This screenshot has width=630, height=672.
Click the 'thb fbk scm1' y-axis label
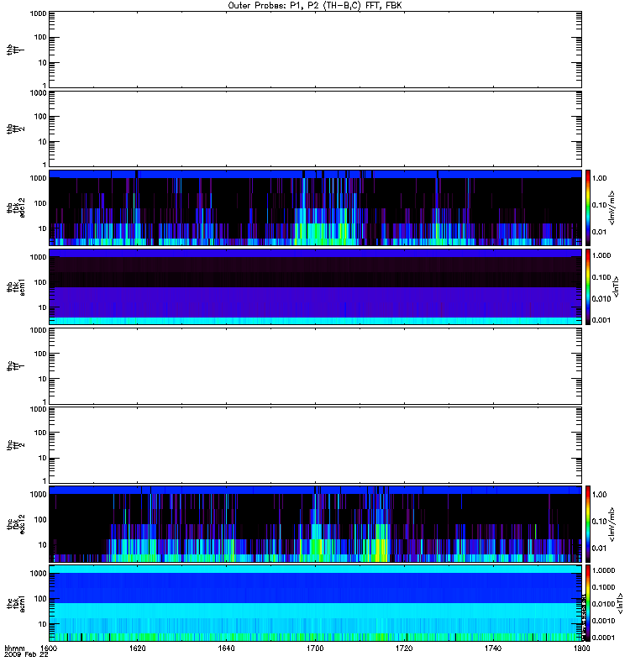tap(15, 287)
